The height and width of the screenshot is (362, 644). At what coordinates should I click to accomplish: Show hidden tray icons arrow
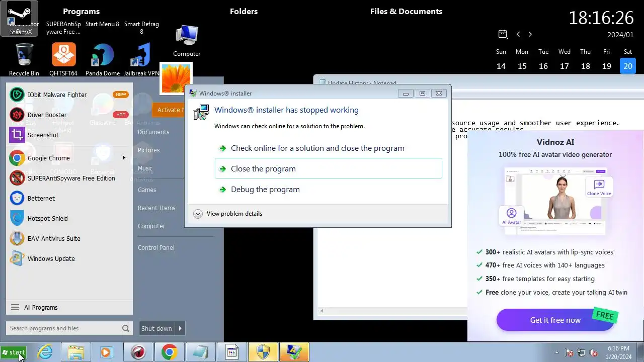[x=556, y=353]
